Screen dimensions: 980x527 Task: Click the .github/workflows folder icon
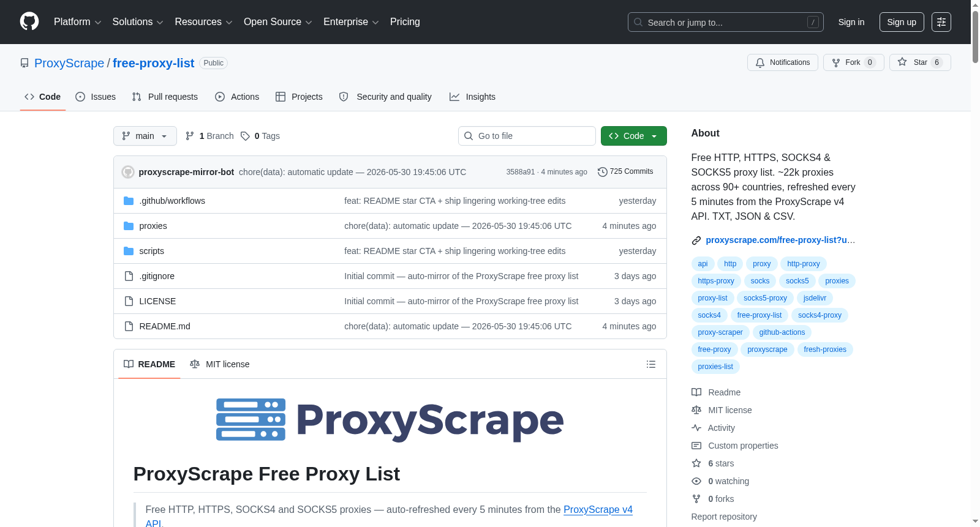coord(129,201)
